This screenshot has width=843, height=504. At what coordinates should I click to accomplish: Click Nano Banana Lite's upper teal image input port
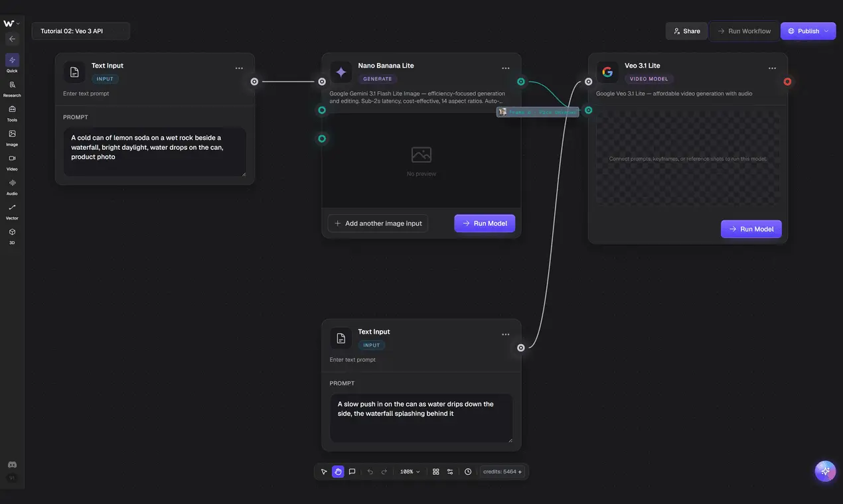click(x=322, y=110)
